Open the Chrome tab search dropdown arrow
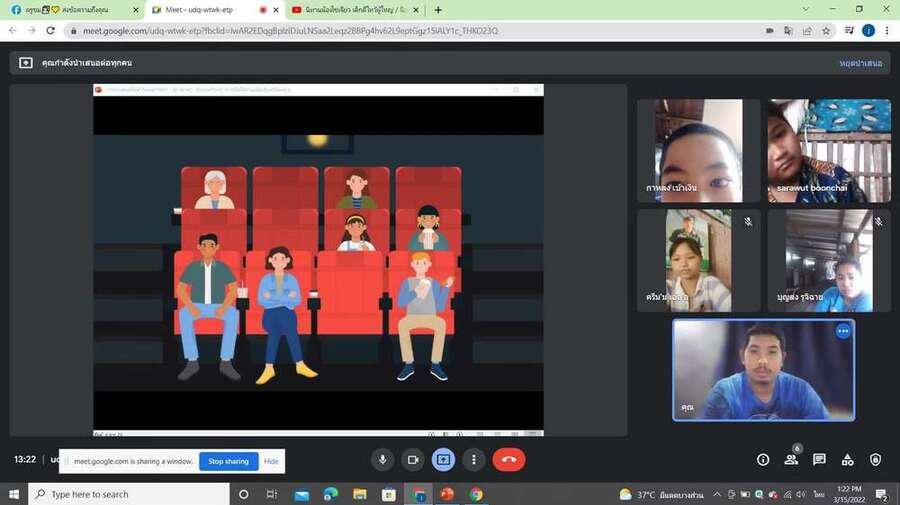This screenshot has width=900, height=505. click(805, 10)
